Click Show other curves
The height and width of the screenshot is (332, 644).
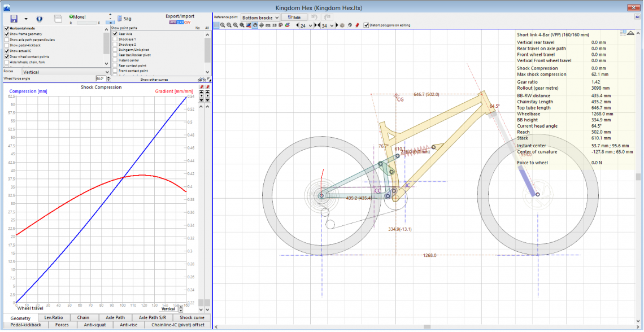coord(154,80)
